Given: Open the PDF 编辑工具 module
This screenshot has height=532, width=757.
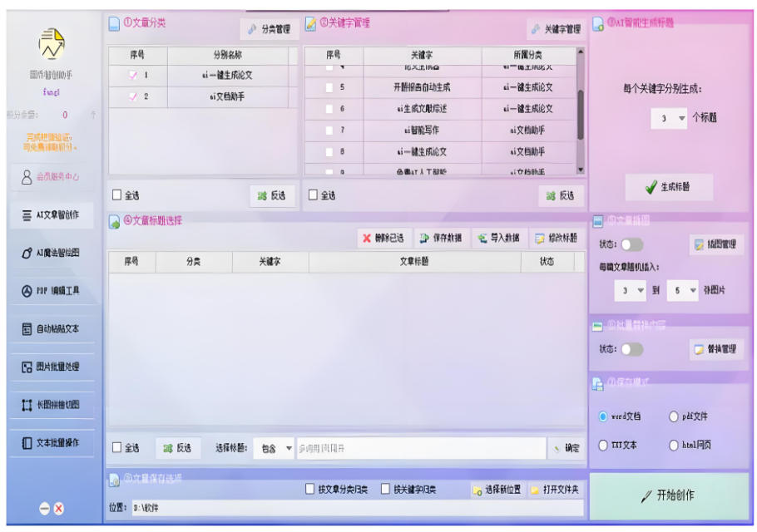Looking at the screenshot, I should (52, 291).
